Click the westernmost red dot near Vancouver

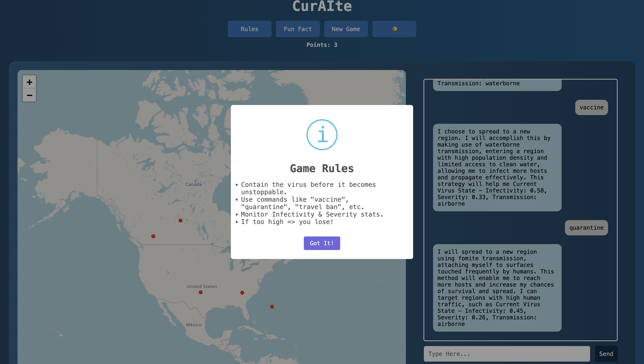tap(153, 236)
